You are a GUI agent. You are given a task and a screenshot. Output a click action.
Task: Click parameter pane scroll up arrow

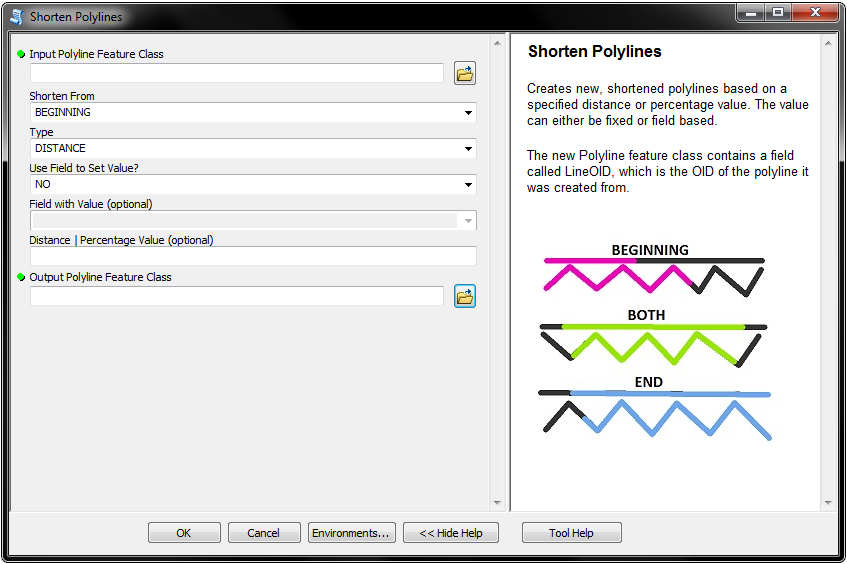[498, 43]
